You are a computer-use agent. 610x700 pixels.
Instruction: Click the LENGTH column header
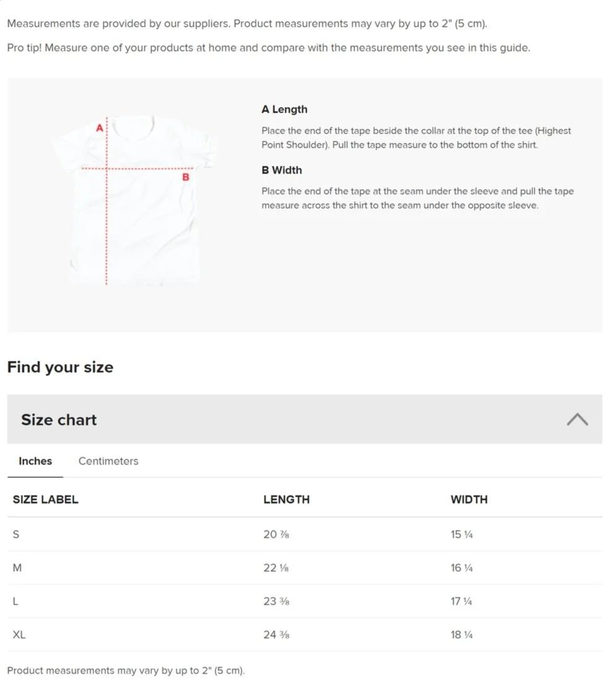(286, 499)
